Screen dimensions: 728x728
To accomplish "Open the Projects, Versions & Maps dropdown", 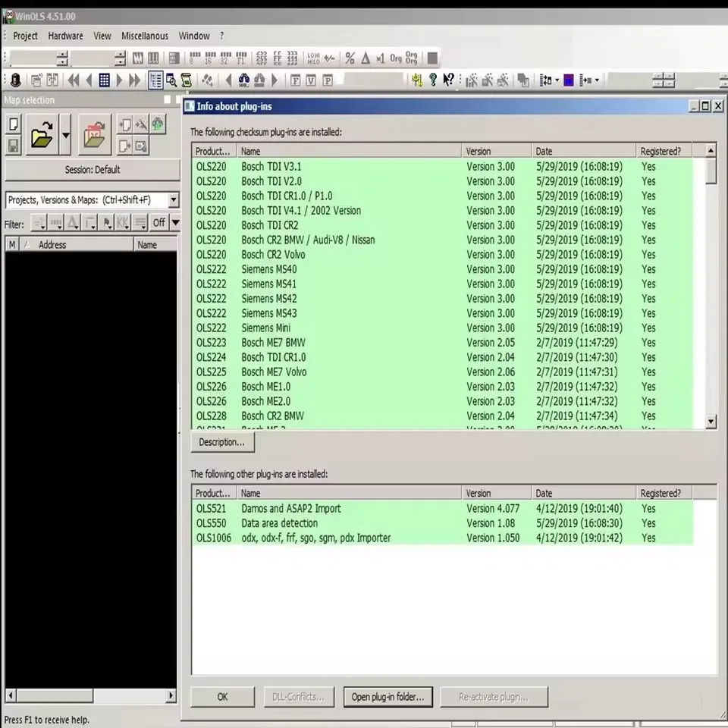I will [x=174, y=199].
